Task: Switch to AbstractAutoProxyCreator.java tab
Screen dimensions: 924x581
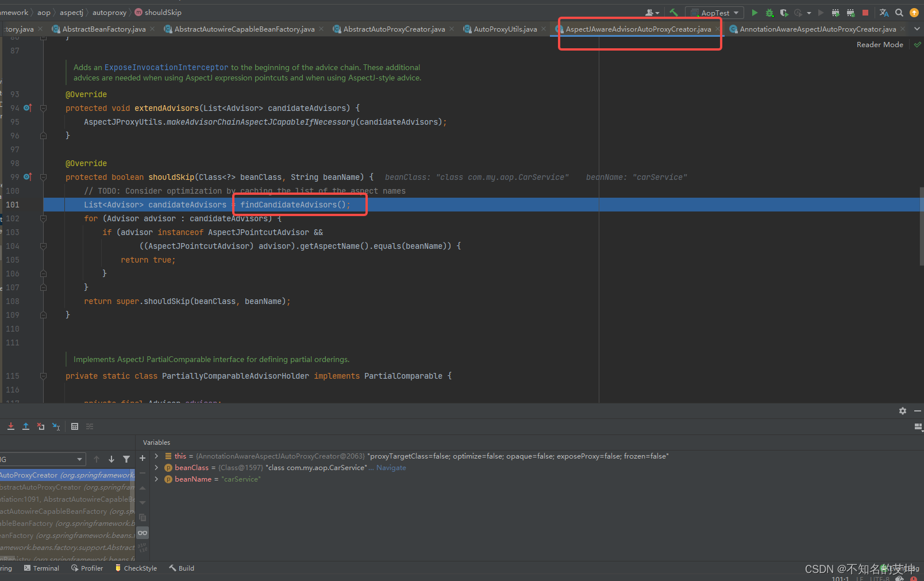Action: 394,29
